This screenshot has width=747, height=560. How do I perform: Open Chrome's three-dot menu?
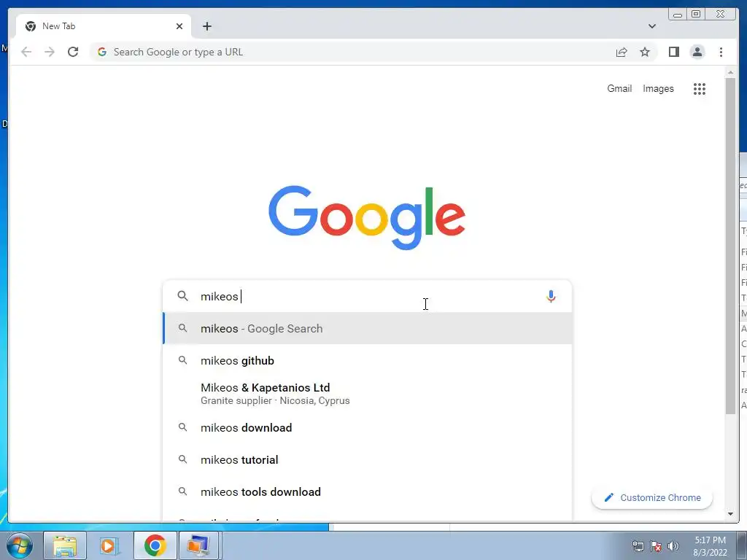coord(721,52)
